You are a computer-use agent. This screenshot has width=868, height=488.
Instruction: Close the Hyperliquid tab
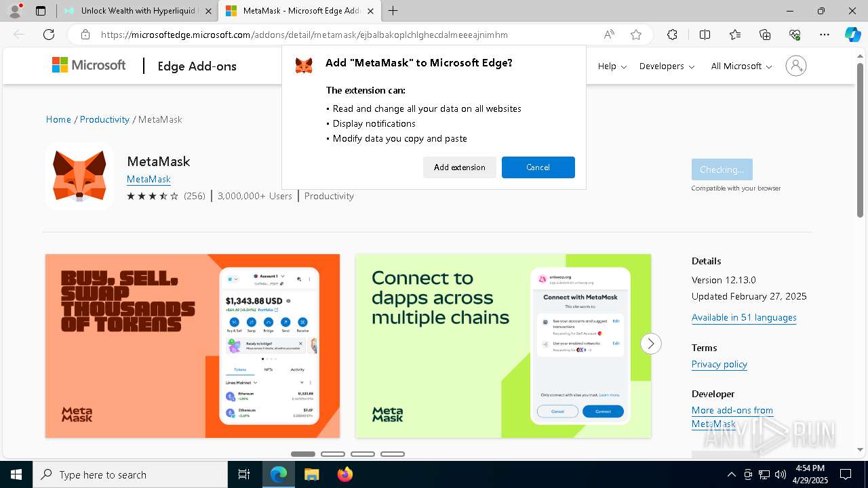[208, 11]
